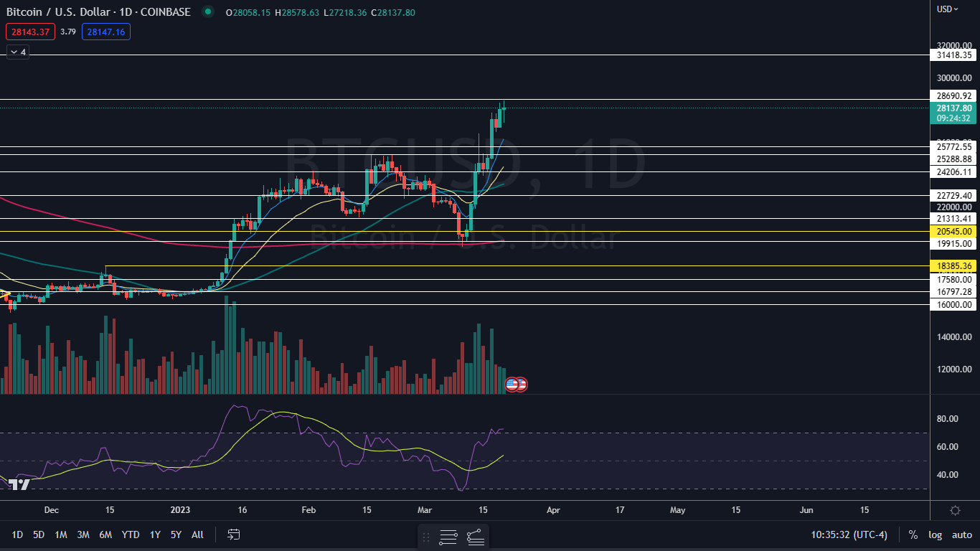Click the Dec label on time axis

click(52, 510)
